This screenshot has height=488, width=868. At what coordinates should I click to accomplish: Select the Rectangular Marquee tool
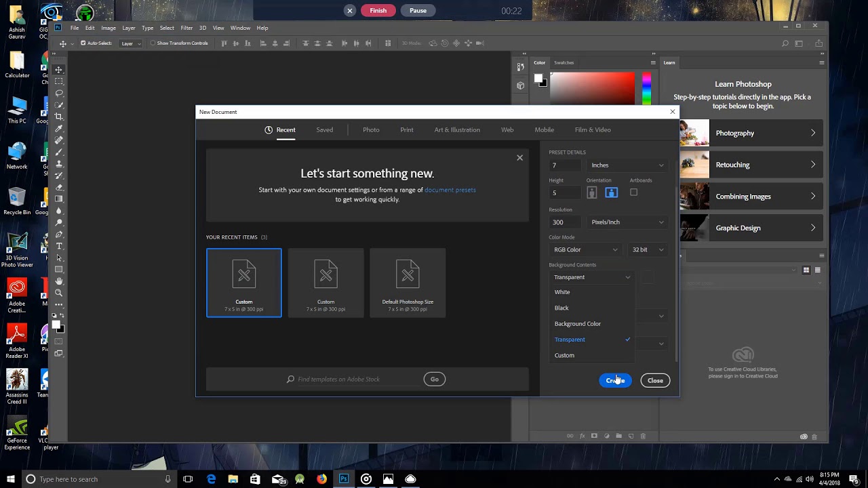[59, 81]
